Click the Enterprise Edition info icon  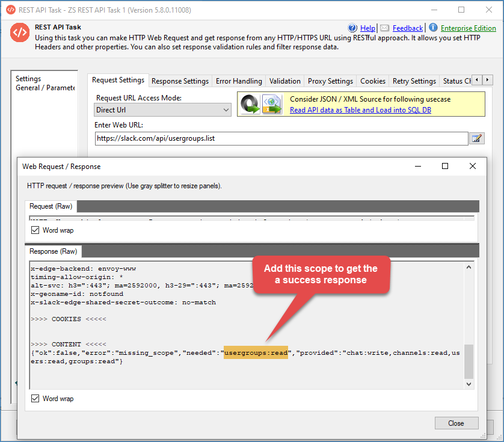tap(433, 28)
